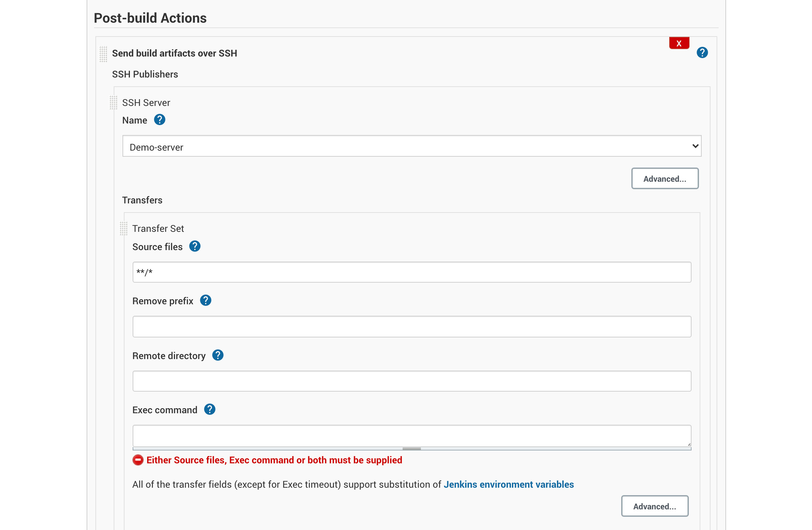Click the red error icon below Exec command
The height and width of the screenshot is (530, 812).
point(138,460)
